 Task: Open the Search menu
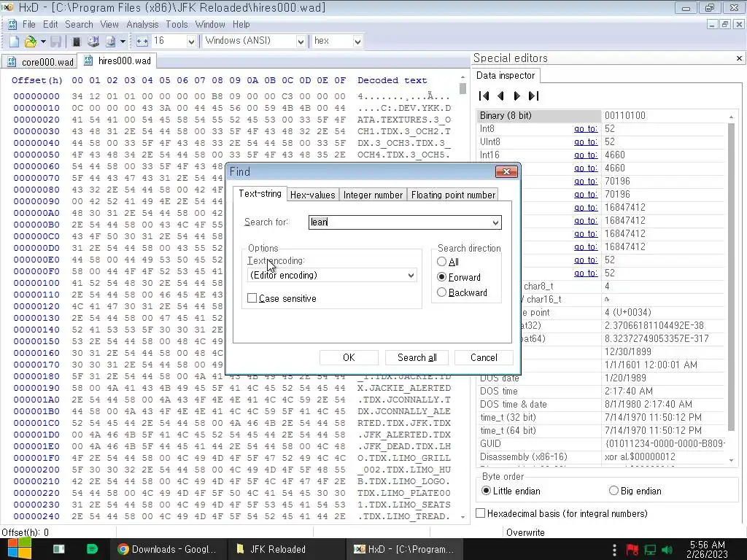coord(79,24)
